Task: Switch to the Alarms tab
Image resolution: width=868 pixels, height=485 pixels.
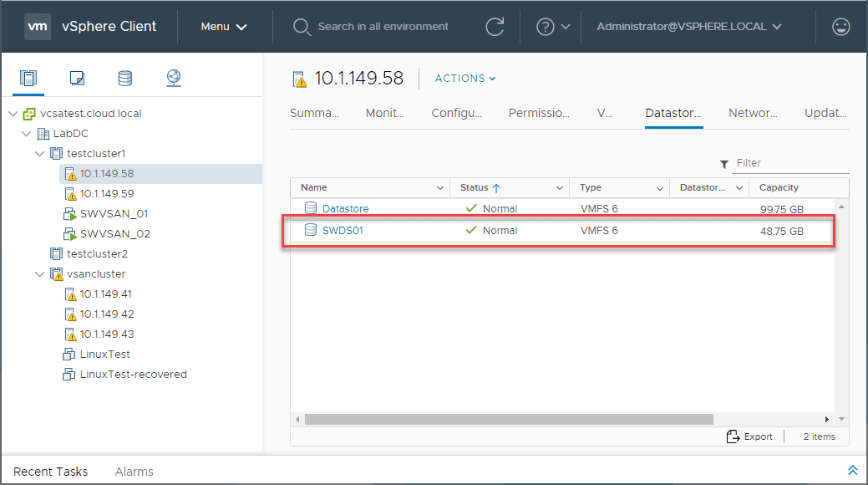Action: [134, 472]
